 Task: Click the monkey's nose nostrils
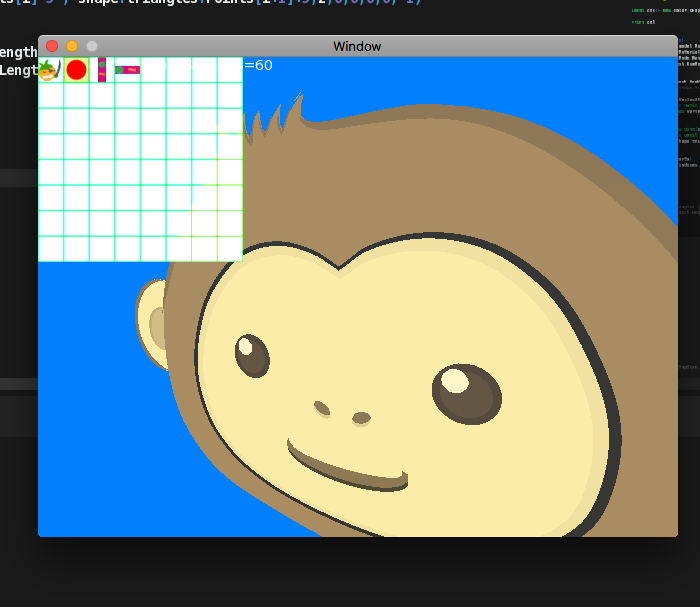341,412
